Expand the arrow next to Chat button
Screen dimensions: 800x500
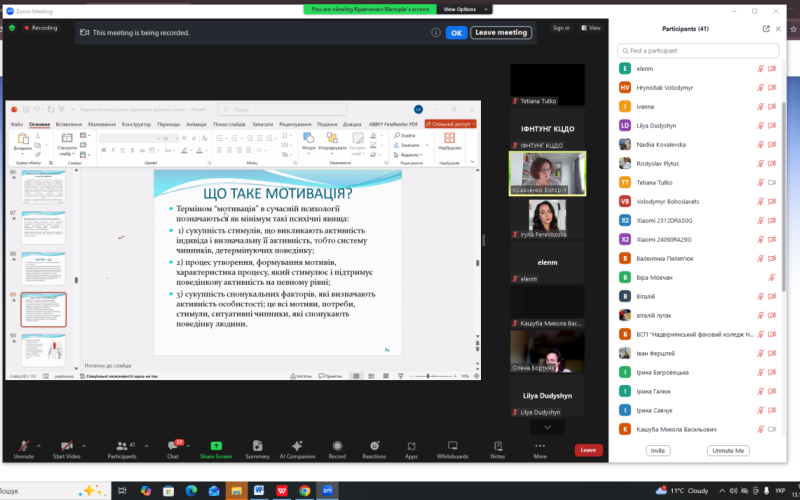pyautogui.click(x=188, y=446)
